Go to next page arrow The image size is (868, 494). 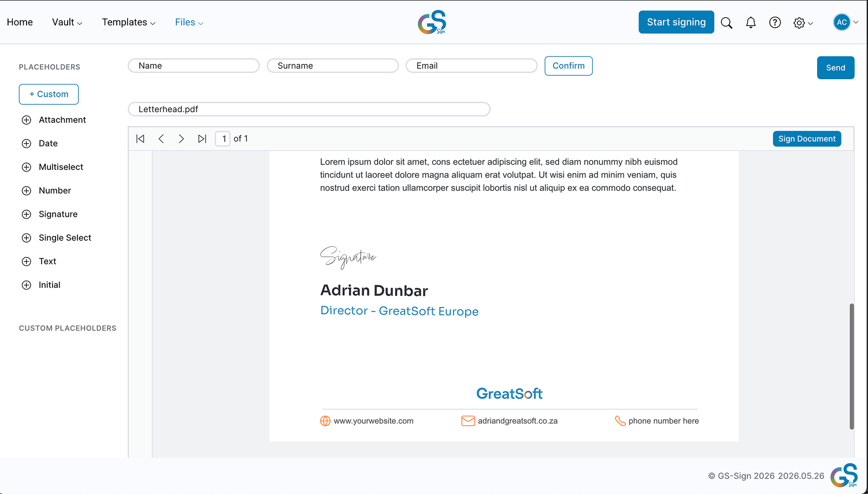pyautogui.click(x=181, y=139)
